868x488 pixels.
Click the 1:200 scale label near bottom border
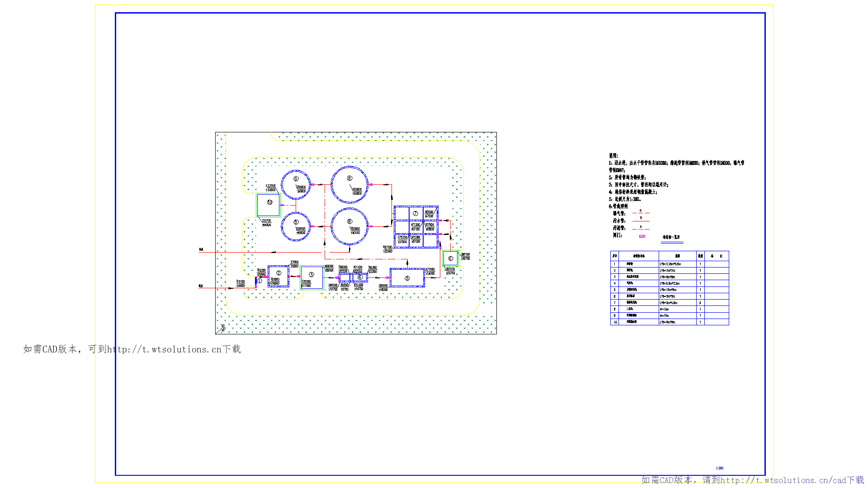(x=719, y=468)
